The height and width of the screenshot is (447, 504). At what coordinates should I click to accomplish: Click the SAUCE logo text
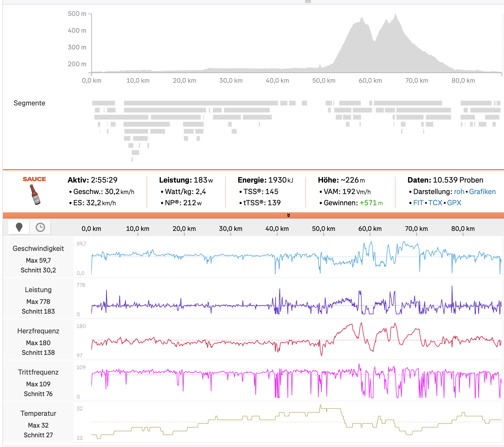(34, 179)
